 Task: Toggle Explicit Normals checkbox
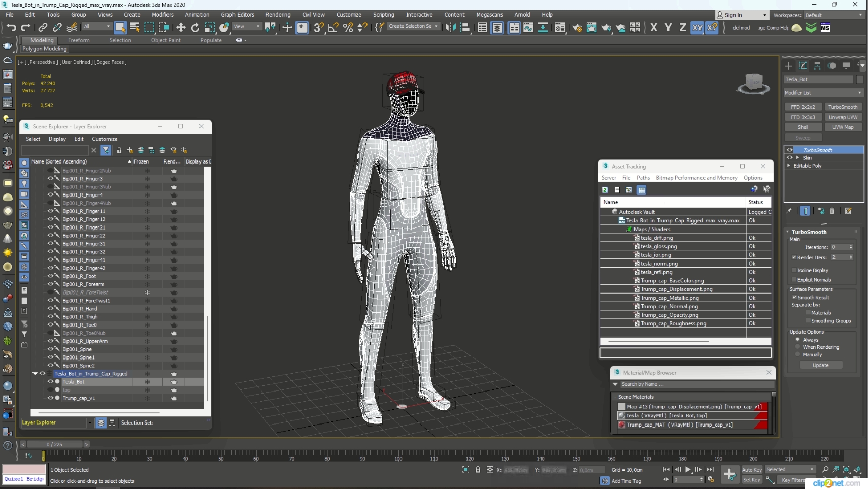pyautogui.click(x=794, y=280)
